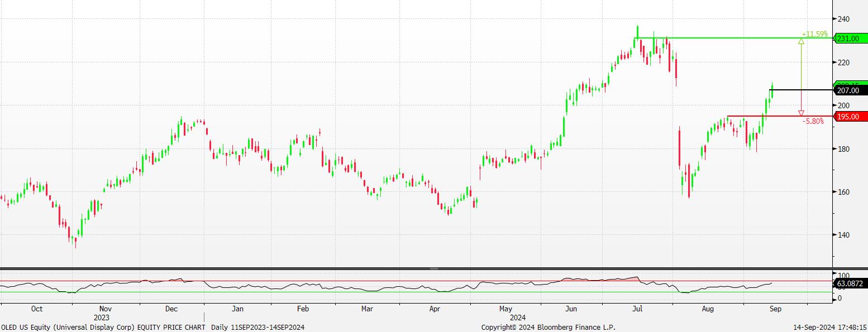
Task: Click the -5.80% downside annotation label
Action: point(813,121)
